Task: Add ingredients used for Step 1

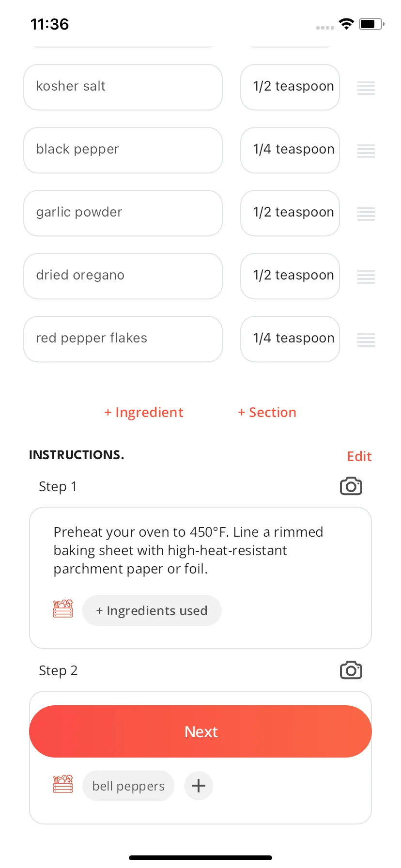Action: pos(152,611)
